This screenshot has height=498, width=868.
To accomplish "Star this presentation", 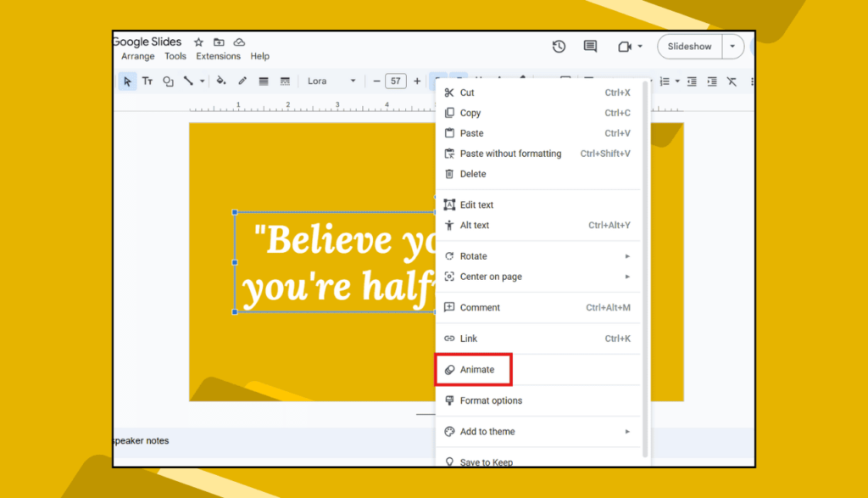I will point(198,42).
